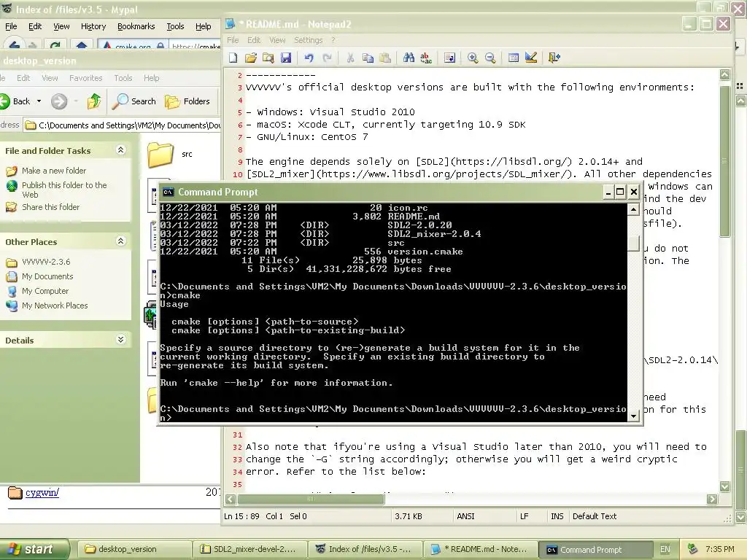This screenshot has height=560, width=747.
Task: Click the Cut scissors icon in Notepad2
Action: pos(350,58)
